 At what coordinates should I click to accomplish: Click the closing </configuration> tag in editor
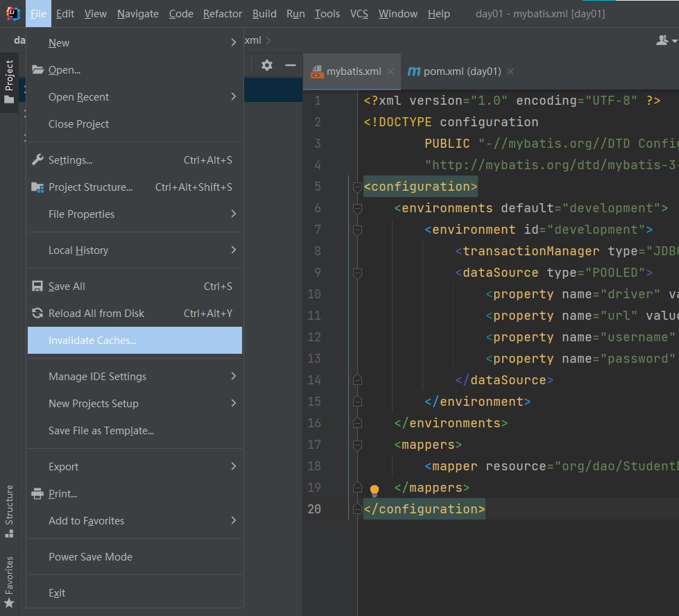click(x=424, y=509)
